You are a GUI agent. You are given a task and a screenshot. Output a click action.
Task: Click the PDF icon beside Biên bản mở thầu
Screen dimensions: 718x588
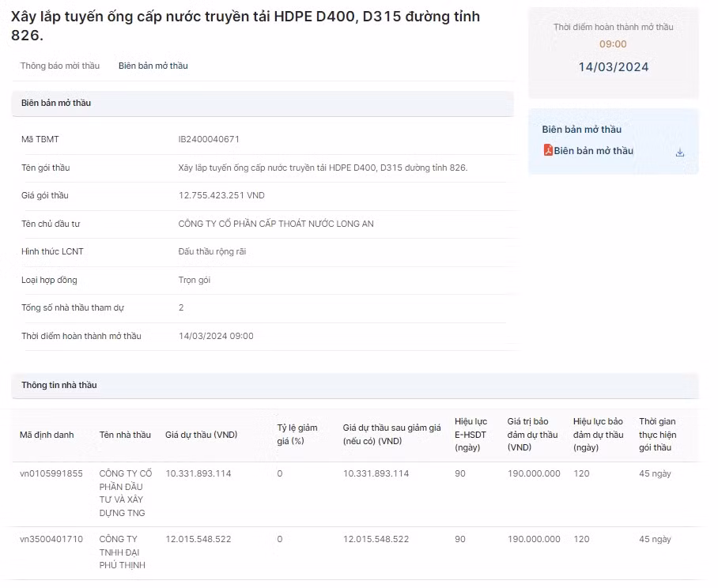[548, 150]
